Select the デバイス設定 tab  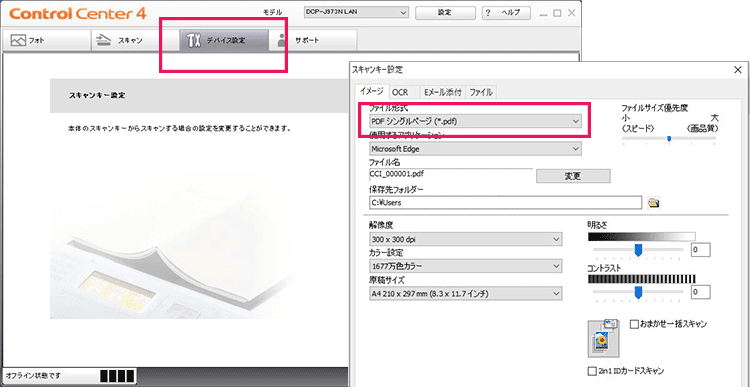(x=223, y=41)
